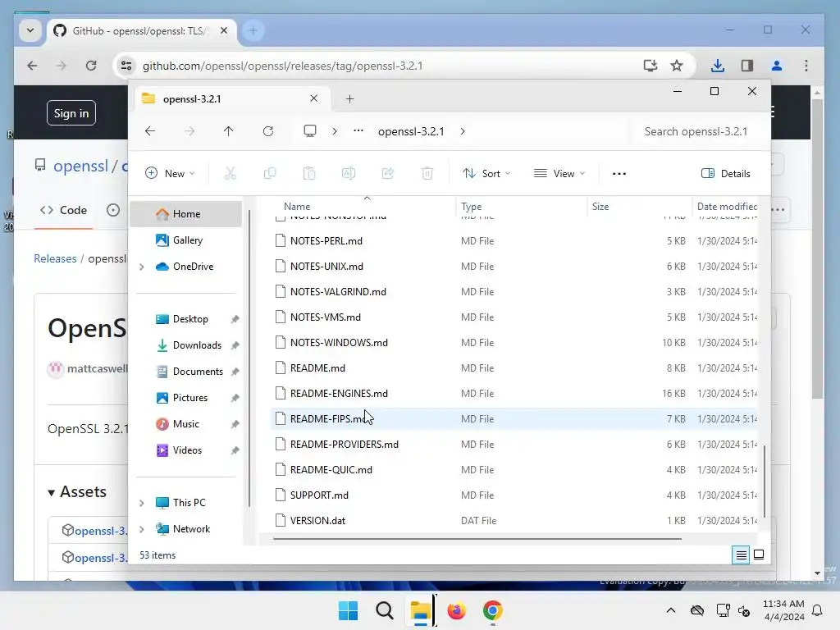Open the Sort dropdown
The image size is (840, 630).
486,174
